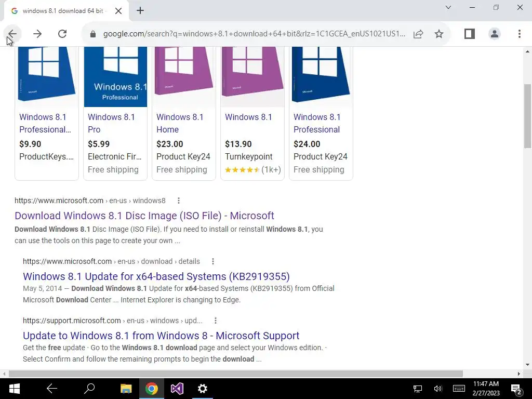
Task: Open Download Windows 8.1 Disc Image result
Action: click(144, 216)
